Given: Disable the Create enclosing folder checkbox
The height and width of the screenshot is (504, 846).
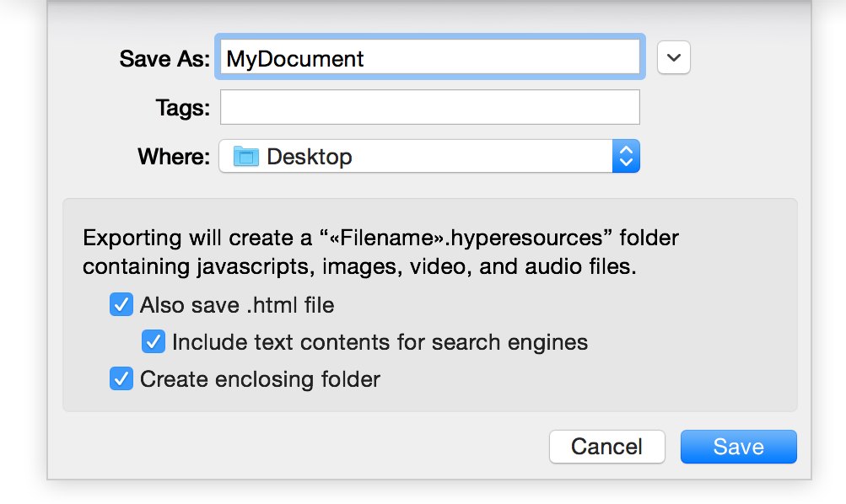Looking at the screenshot, I should click(121, 379).
